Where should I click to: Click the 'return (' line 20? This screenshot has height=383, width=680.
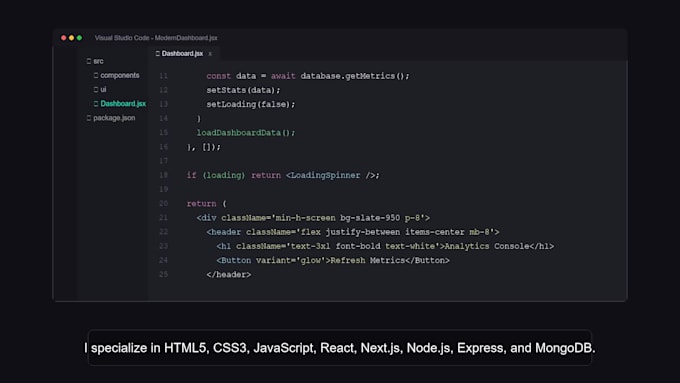pyautogui.click(x=206, y=203)
